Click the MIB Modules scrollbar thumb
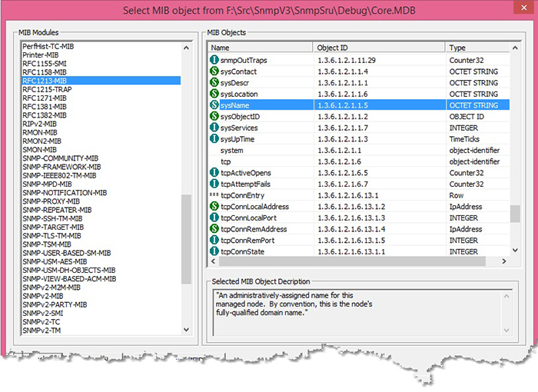This screenshot has width=538, height=392. 186,239
